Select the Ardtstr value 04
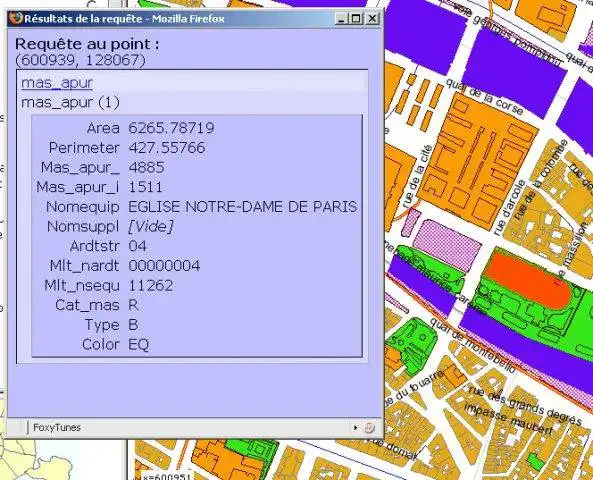The height and width of the screenshot is (480, 593). pyautogui.click(x=137, y=246)
